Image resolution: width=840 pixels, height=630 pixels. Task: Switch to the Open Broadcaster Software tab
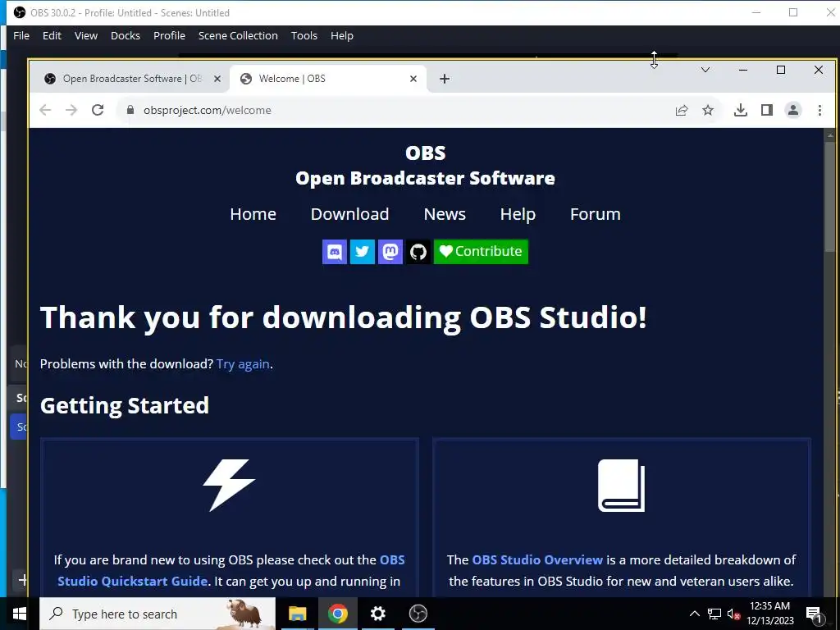tap(133, 79)
